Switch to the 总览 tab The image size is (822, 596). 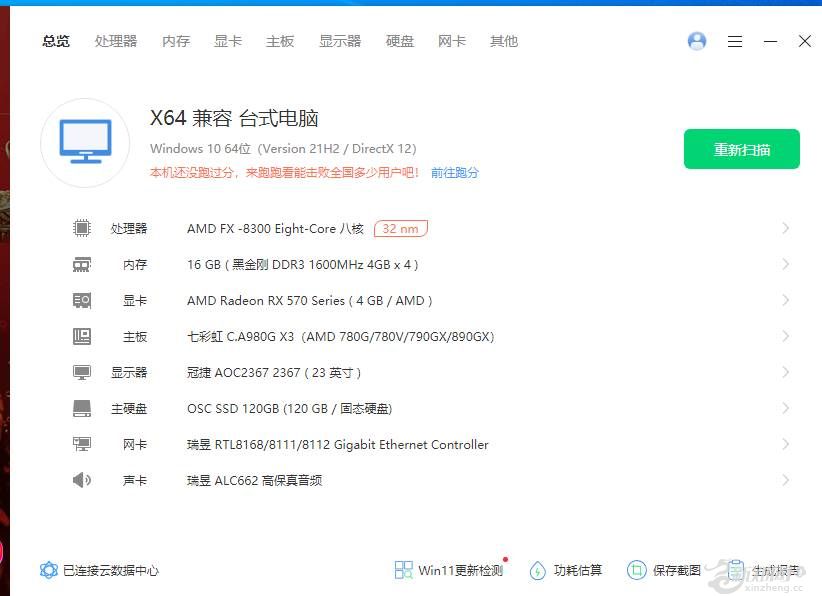click(x=56, y=41)
